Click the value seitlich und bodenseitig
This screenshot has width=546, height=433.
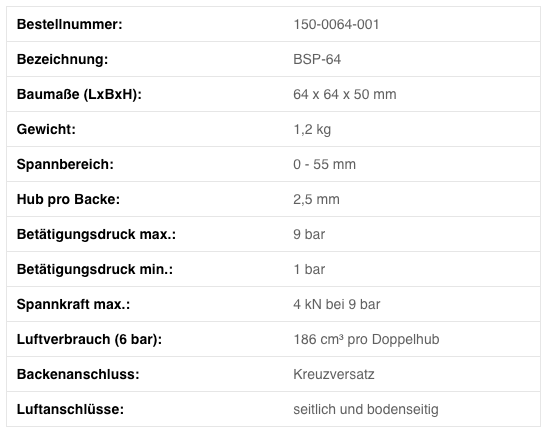pyautogui.click(x=366, y=409)
